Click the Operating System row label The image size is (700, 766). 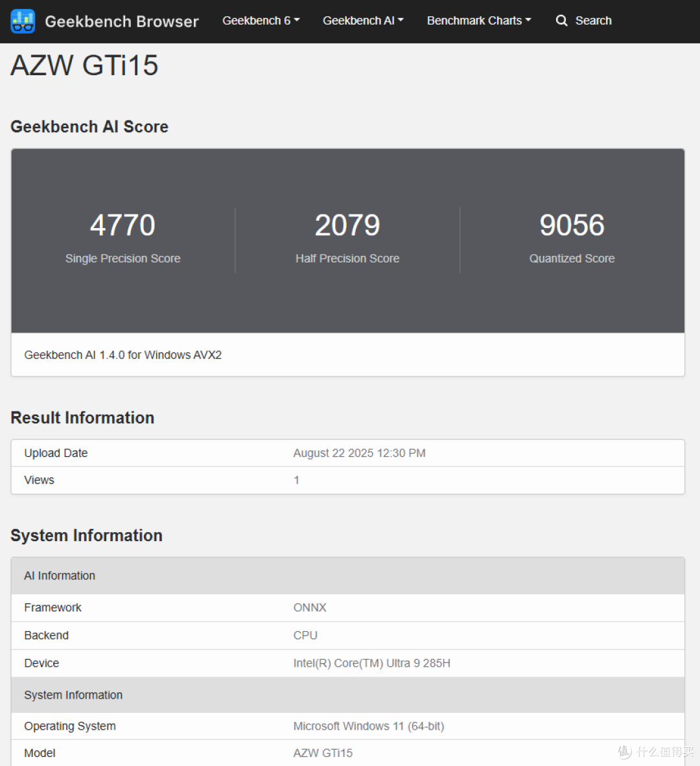[x=70, y=726]
